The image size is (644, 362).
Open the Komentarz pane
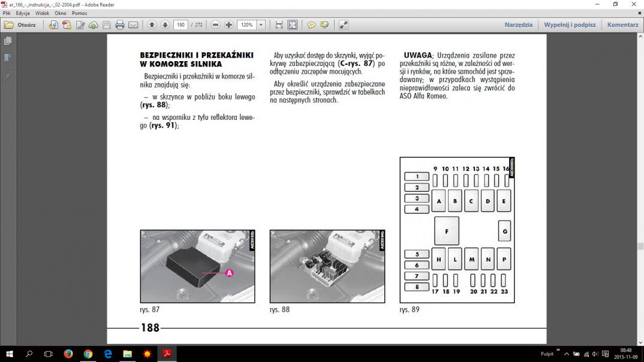point(622,25)
